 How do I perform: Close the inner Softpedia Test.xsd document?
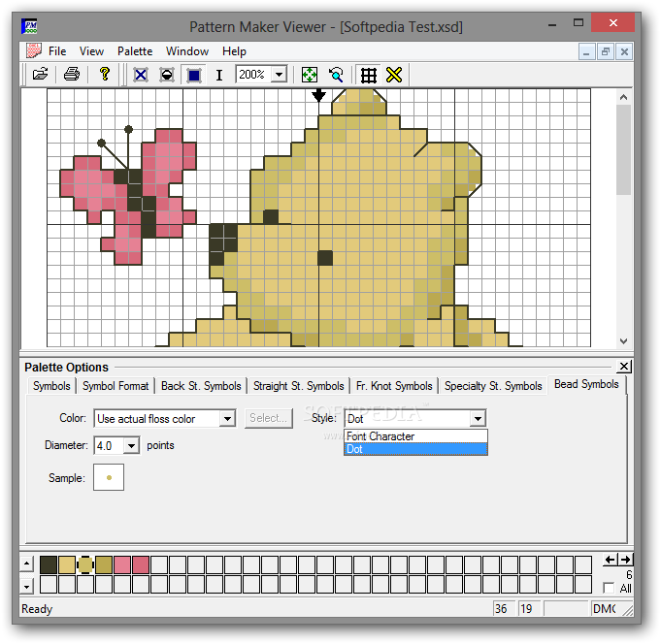coord(624,51)
